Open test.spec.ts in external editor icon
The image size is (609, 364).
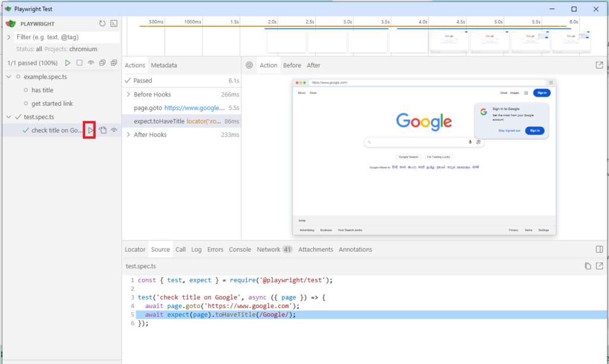coord(599,266)
